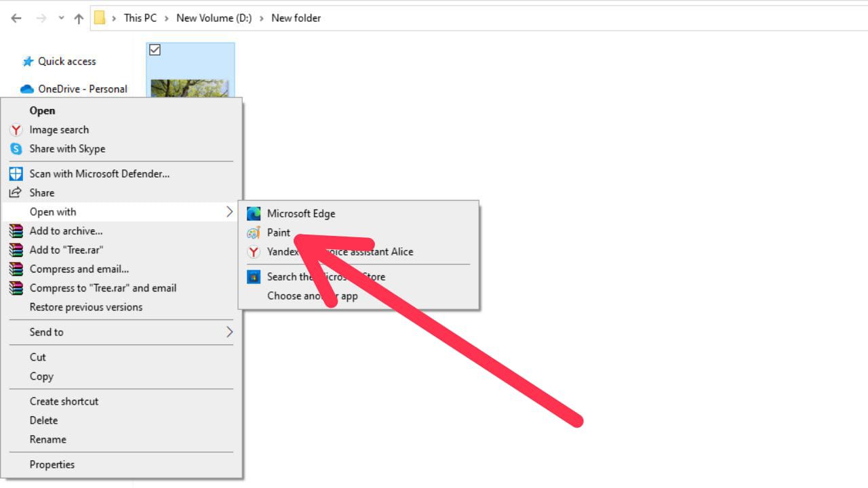
Task: Open OneDrive - Personal in sidebar
Action: point(82,89)
